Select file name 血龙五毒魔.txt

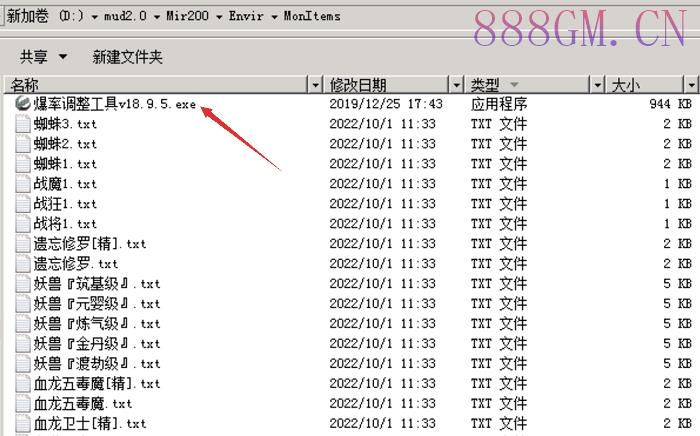click(83, 404)
